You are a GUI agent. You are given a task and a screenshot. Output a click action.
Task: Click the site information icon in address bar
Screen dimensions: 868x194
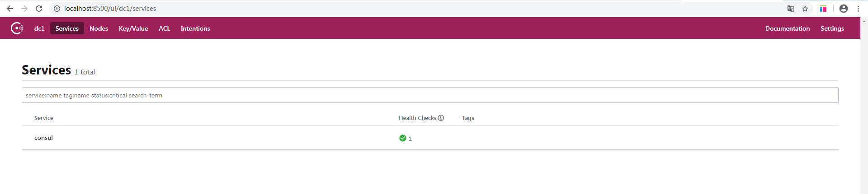click(57, 9)
